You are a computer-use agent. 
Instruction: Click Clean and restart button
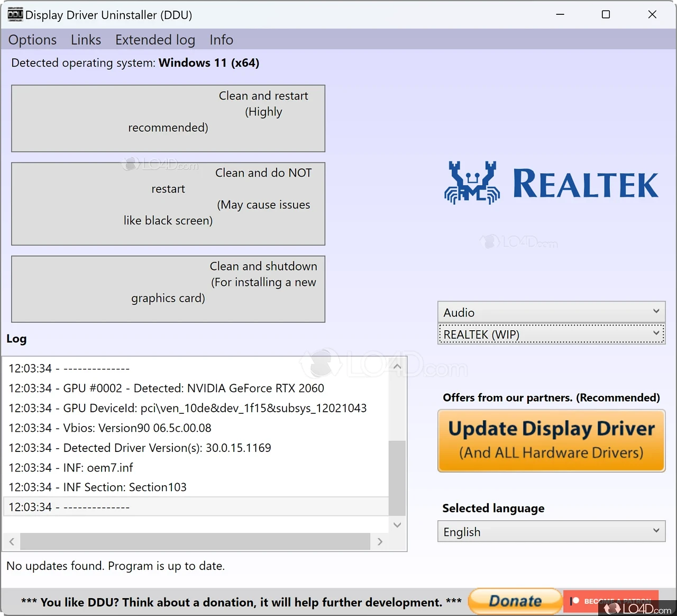pos(168,119)
